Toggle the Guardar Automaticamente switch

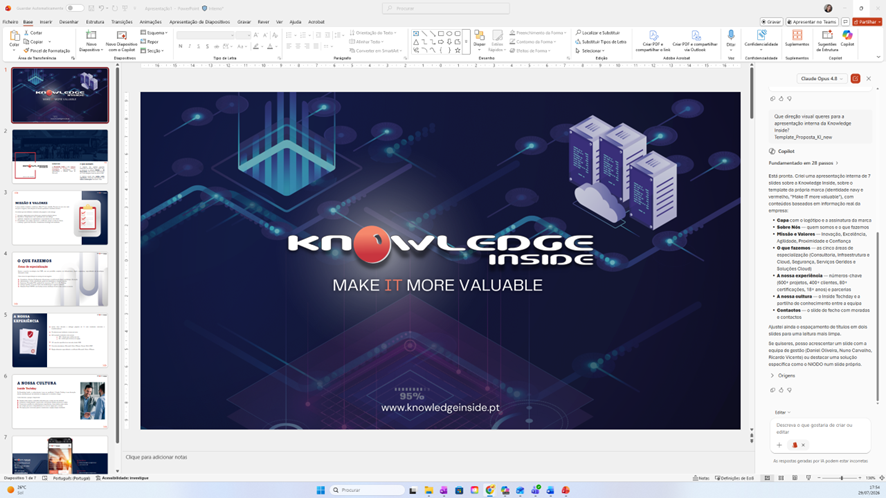point(75,8)
